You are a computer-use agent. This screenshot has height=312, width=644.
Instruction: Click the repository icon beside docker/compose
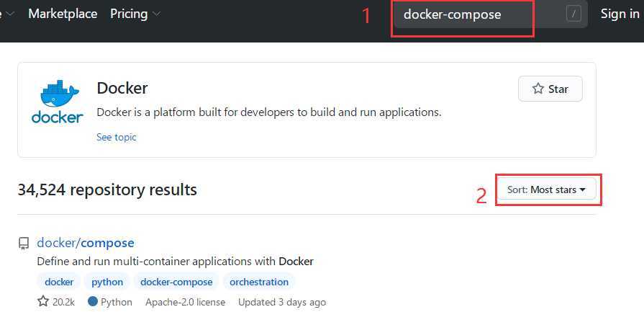(24, 244)
